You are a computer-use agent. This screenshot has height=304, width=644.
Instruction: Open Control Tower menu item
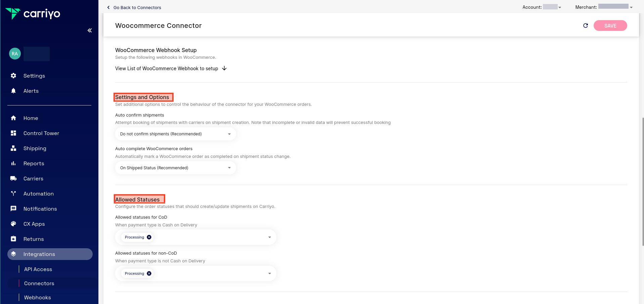click(x=41, y=133)
